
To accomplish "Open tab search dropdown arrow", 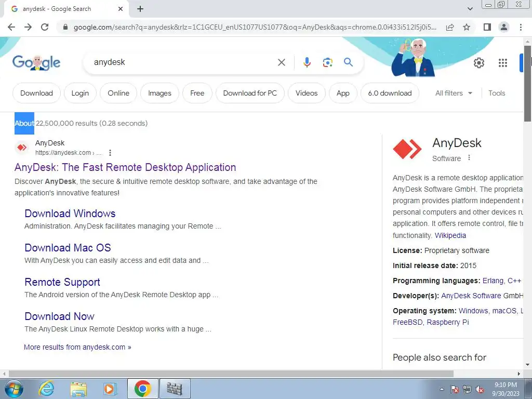I will click(x=470, y=9).
